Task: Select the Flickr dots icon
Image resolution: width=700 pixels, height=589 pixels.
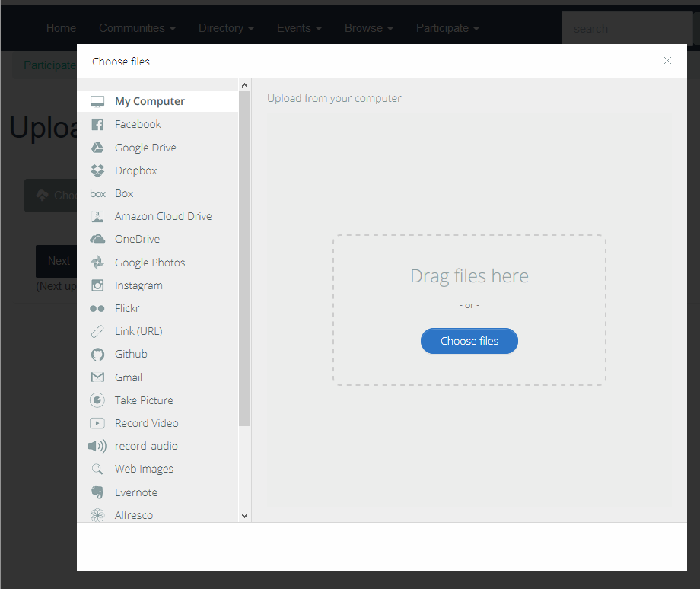Action: click(x=97, y=308)
